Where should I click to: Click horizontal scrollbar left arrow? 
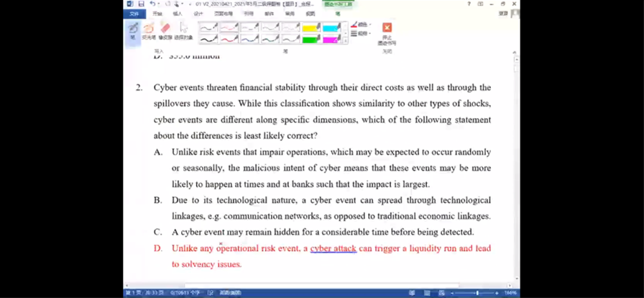[x=126, y=286]
